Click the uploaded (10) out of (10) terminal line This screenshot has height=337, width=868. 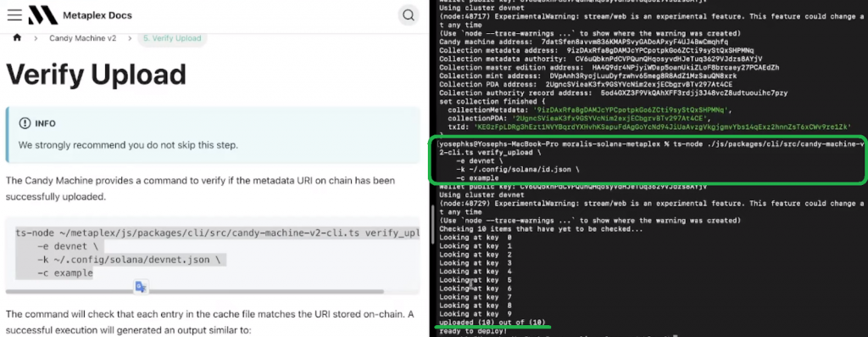[x=492, y=323]
